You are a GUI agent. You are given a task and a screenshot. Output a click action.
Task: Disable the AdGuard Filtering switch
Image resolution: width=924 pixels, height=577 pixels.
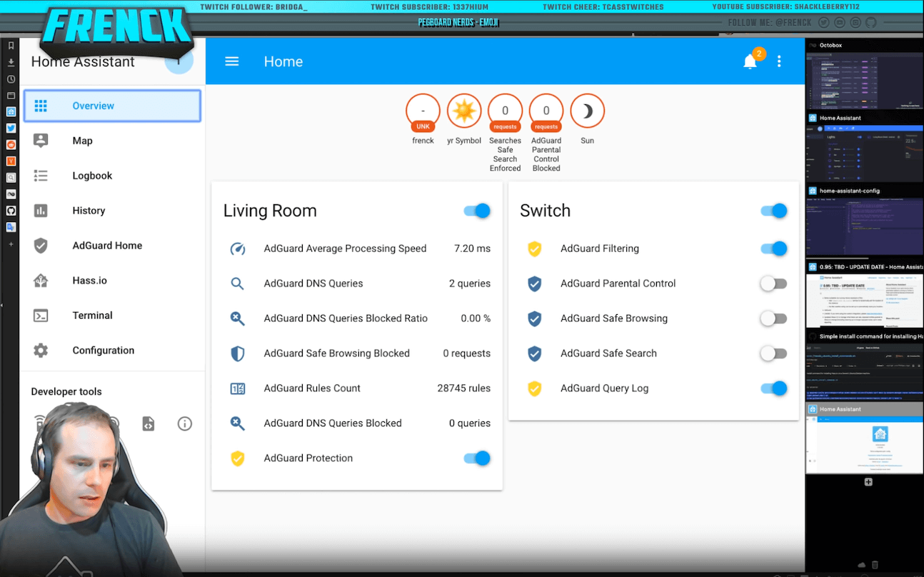tap(773, 249)
